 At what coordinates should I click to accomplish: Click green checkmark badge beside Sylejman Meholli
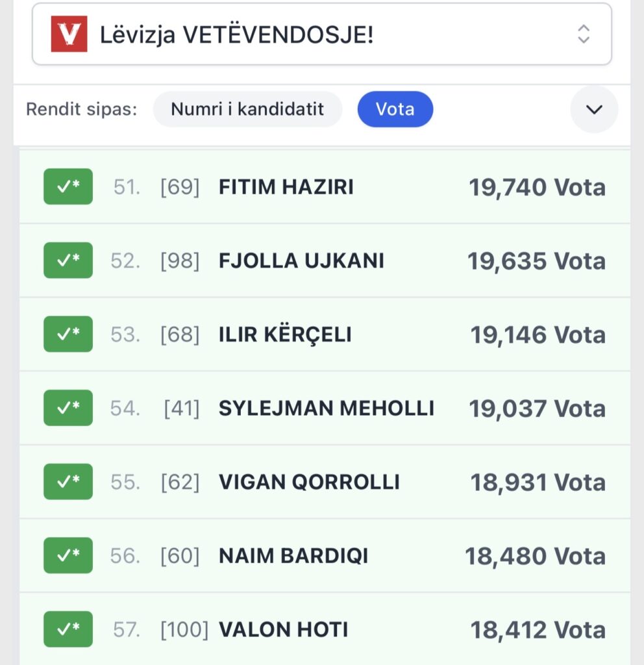(68, 408)
